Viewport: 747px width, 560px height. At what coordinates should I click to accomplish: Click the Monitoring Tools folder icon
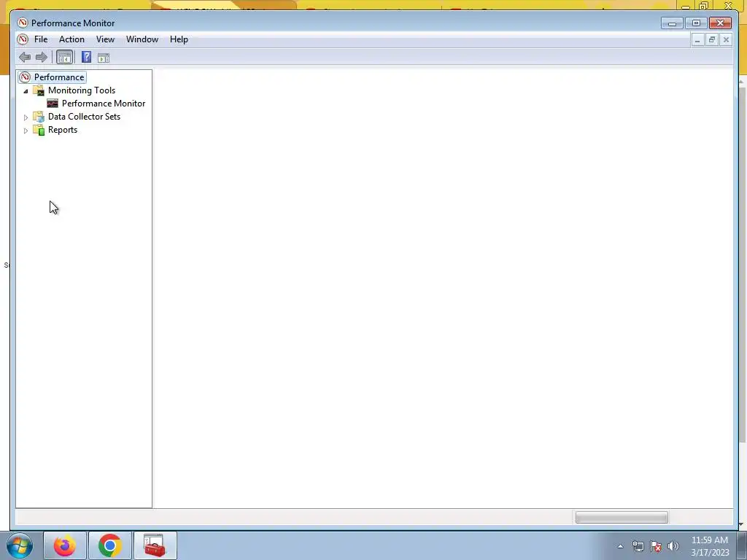coord(39,90)
